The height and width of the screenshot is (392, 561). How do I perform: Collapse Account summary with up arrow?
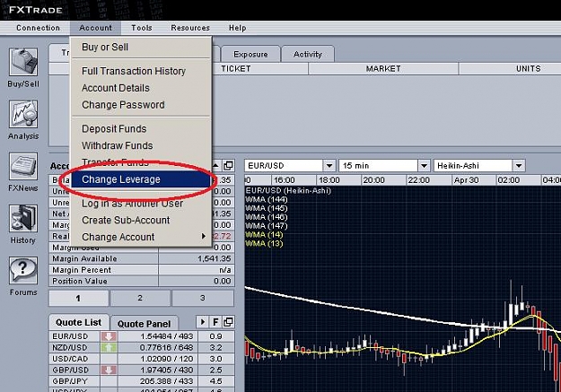pos(215,166)
